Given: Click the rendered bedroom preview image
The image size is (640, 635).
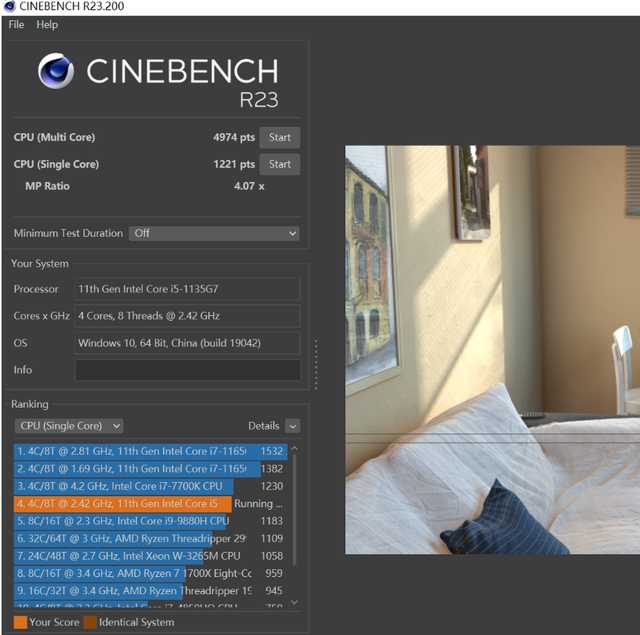Looking at the screenshot, I should 492,350.
